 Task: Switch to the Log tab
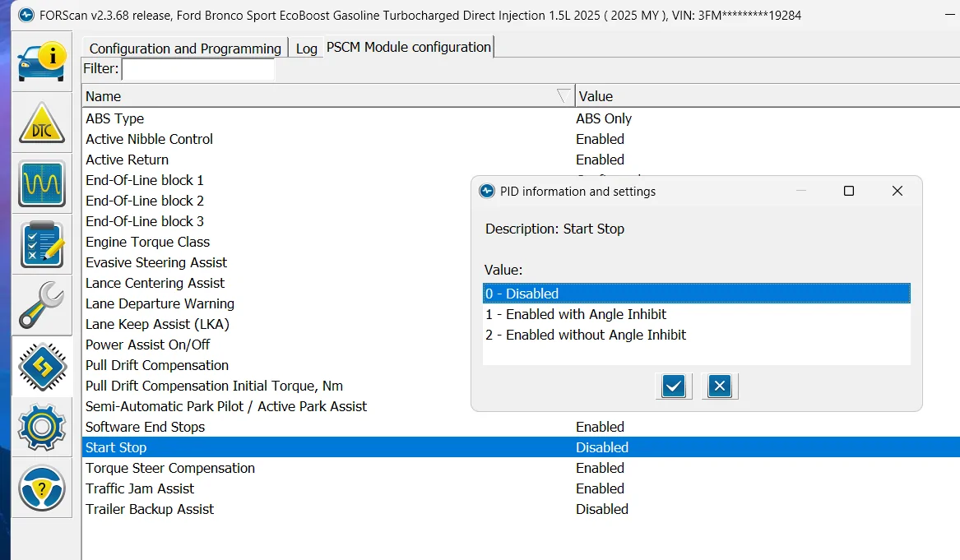(306, 49)
